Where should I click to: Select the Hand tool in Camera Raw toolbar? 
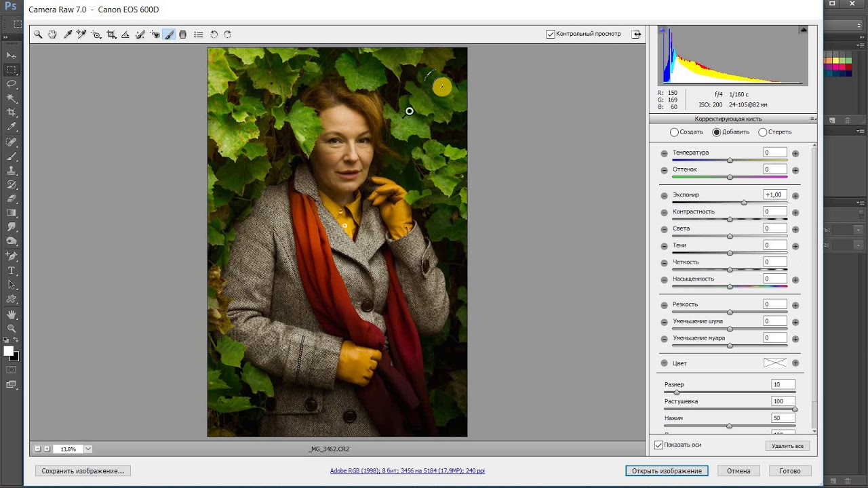click(52, 35)
